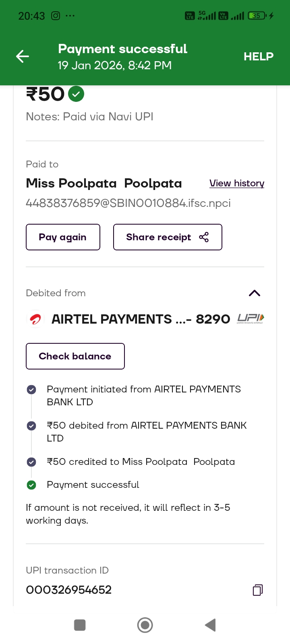Open HELP from the top bar
The width and height of the screenshot is (290, 644).
click(258, 57)
